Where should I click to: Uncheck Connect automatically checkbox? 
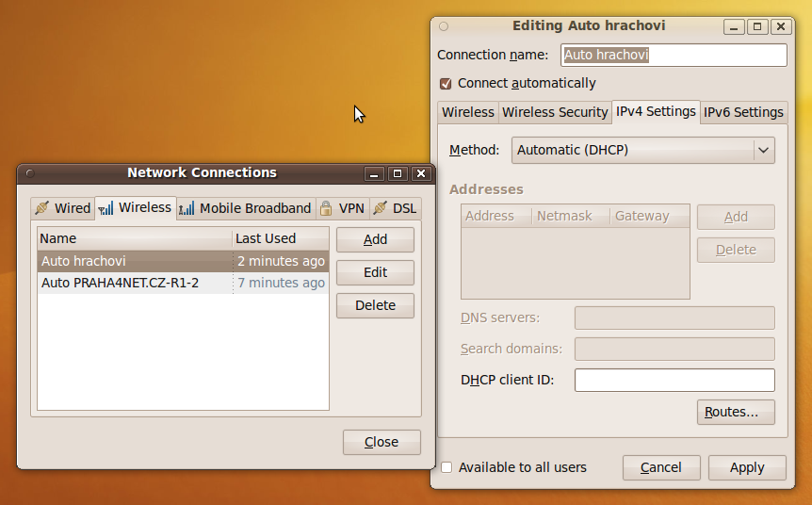tap(447, 83)
